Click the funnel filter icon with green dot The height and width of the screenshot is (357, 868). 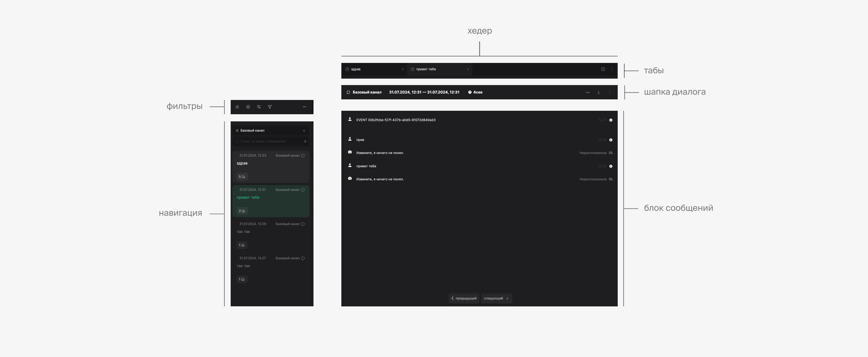[270, 107]
